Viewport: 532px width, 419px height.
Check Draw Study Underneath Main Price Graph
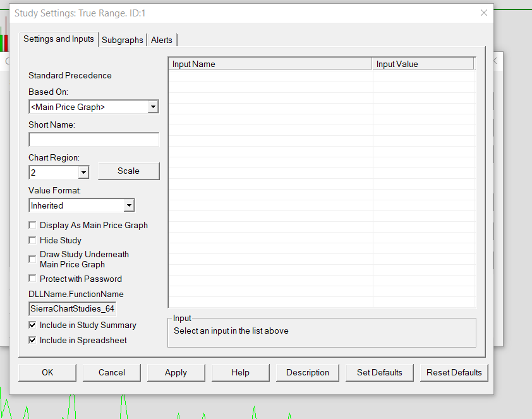(x=32, y=259)
